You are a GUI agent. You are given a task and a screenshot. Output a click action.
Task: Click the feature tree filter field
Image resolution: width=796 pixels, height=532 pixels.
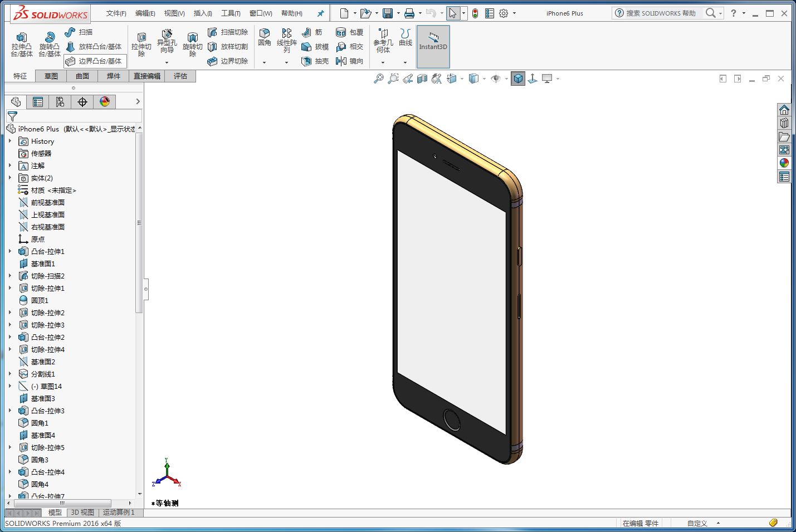(74, 116)
